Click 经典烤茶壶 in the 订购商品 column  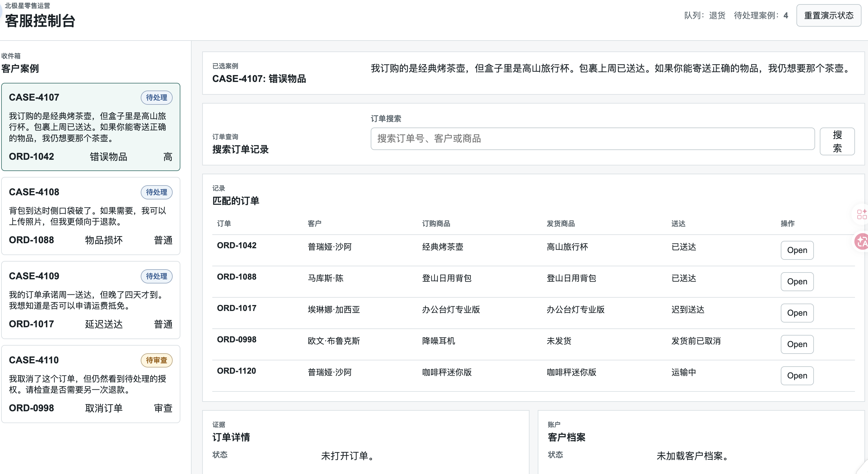(x=442, y=247)
